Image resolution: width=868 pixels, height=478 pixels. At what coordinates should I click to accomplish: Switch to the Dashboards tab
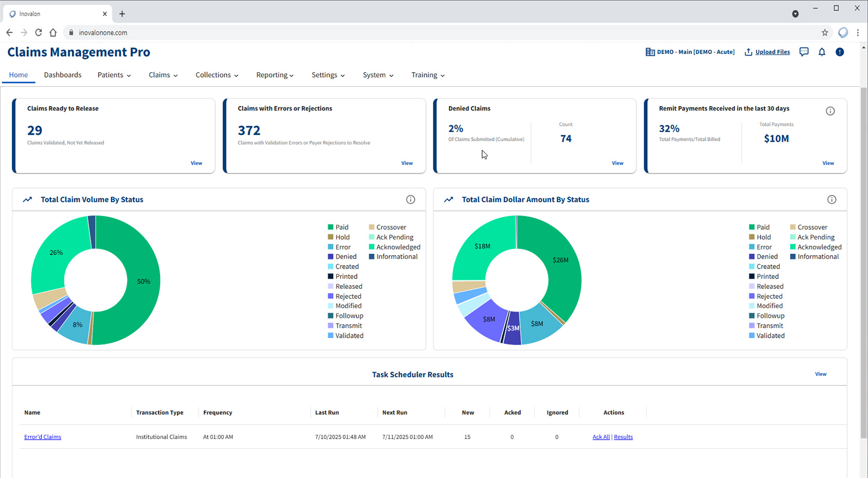click(x=63, y=75)
